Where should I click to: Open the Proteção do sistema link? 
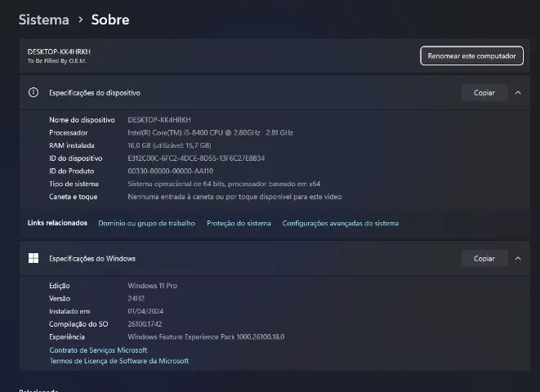tap(239, 223)
